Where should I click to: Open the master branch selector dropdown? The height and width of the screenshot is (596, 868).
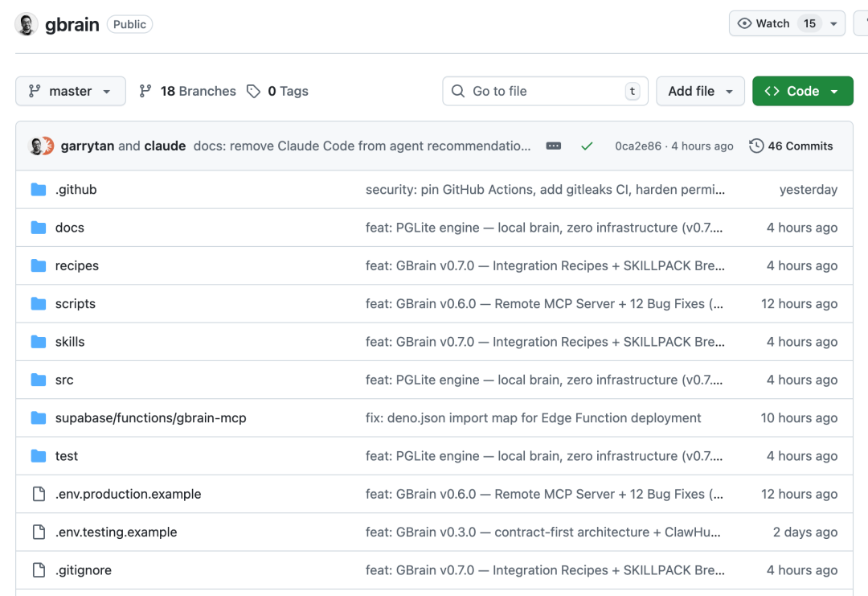coord(70,91)
